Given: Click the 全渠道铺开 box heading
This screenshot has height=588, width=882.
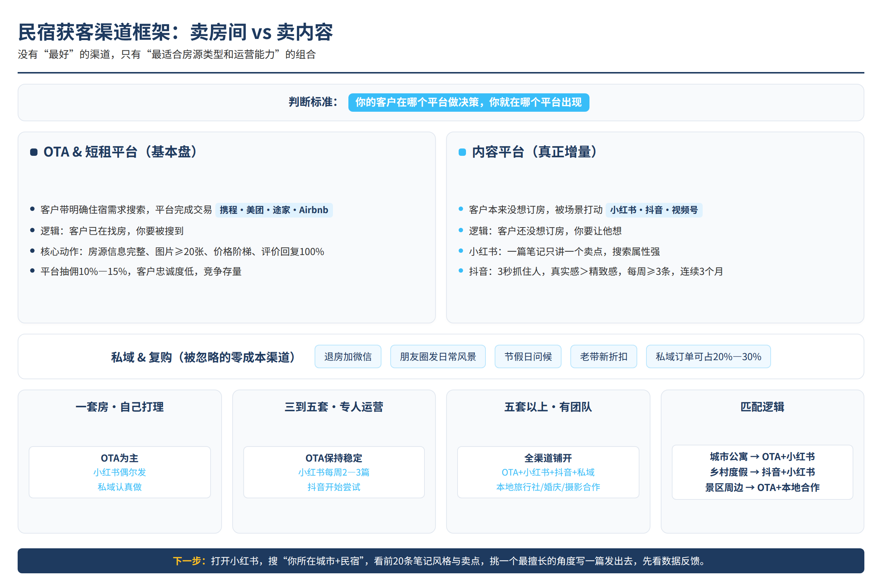Looking at the screenshot, I should (x=548, y=458).
